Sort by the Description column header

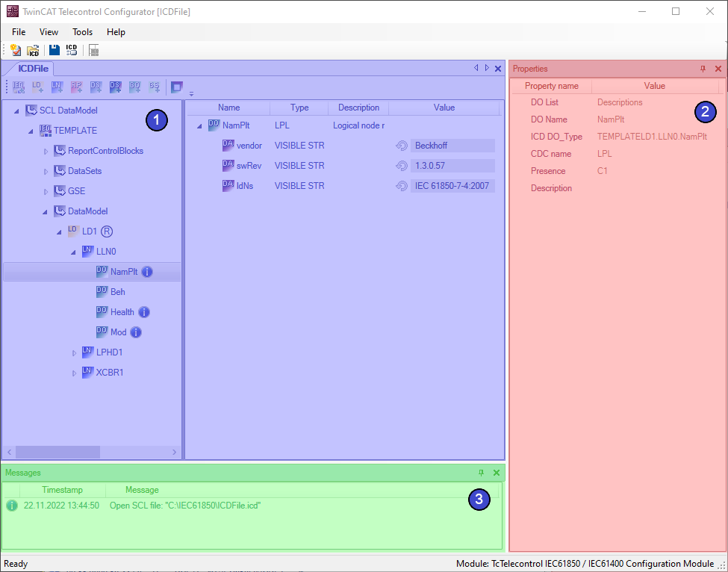click(358, 108)
